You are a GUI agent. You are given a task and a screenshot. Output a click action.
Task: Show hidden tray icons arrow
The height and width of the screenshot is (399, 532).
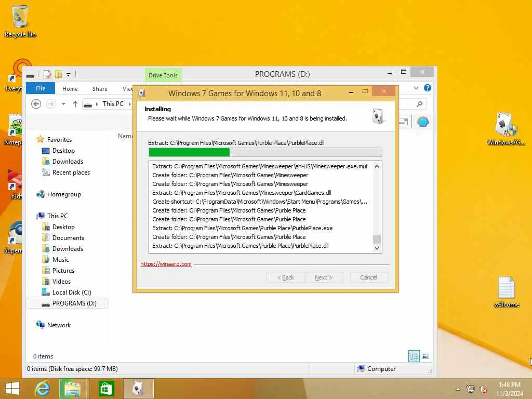[x=458, y=389]
